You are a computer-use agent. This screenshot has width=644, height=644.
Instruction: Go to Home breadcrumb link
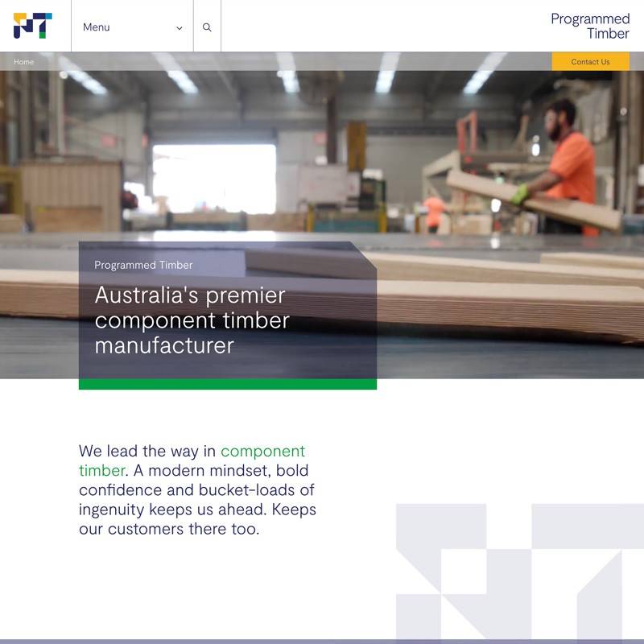[24, 62]
